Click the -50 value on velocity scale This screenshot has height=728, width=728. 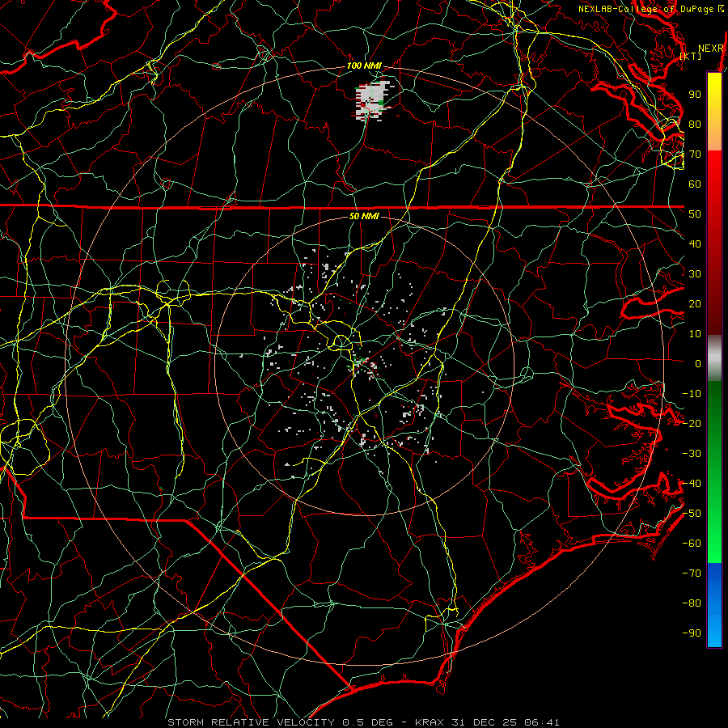click(692, 514)
